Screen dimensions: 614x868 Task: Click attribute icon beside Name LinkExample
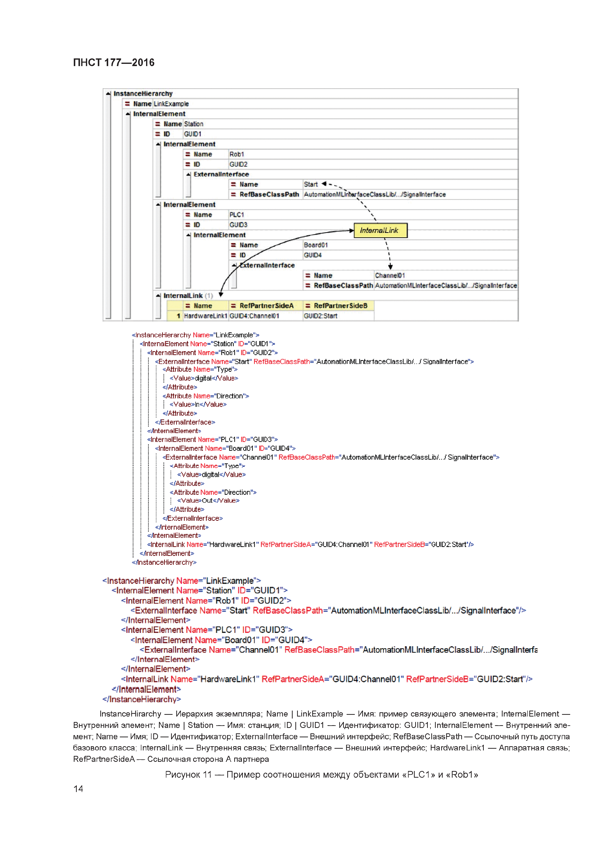[128, 104]
